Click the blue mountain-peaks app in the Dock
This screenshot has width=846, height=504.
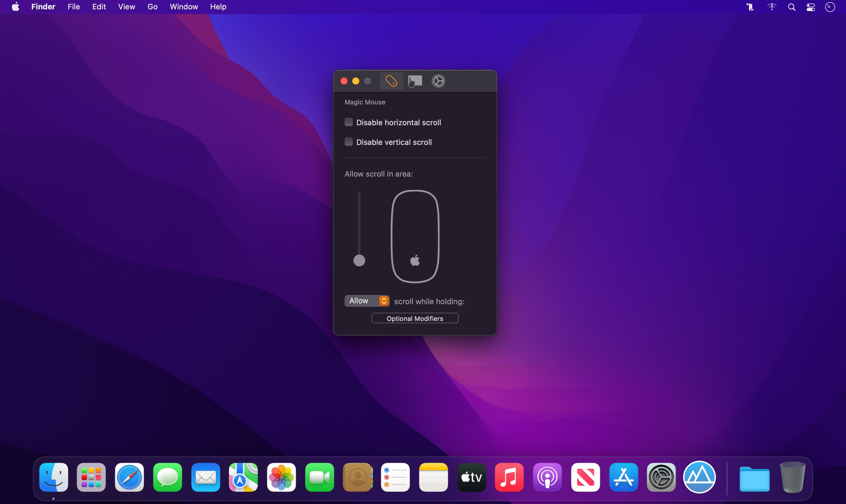699,477
